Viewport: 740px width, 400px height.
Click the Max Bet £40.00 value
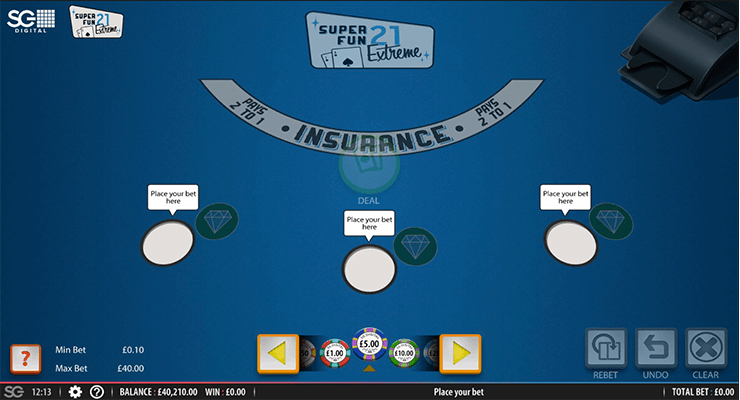131,368
